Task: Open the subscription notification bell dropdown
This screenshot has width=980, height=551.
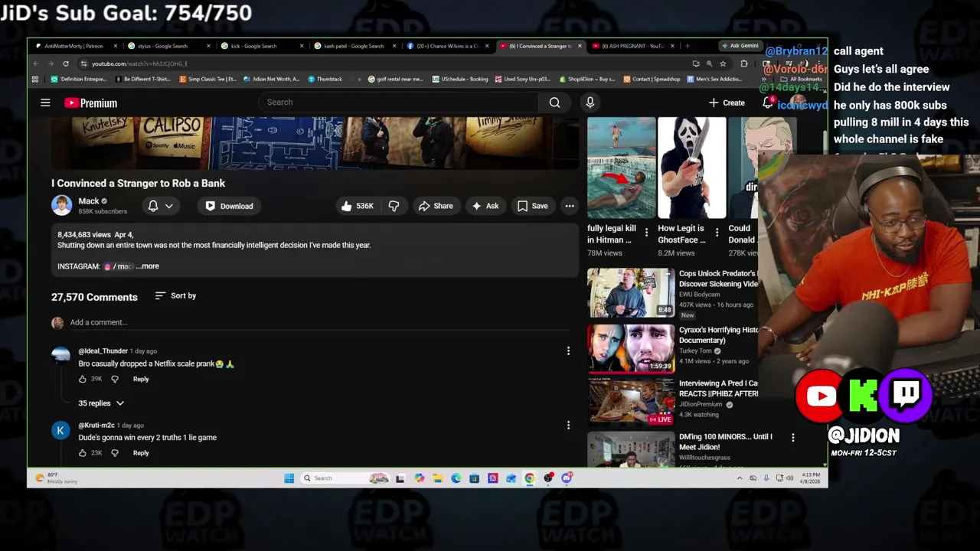Action: pyautogui.click(x=160, y=206)
